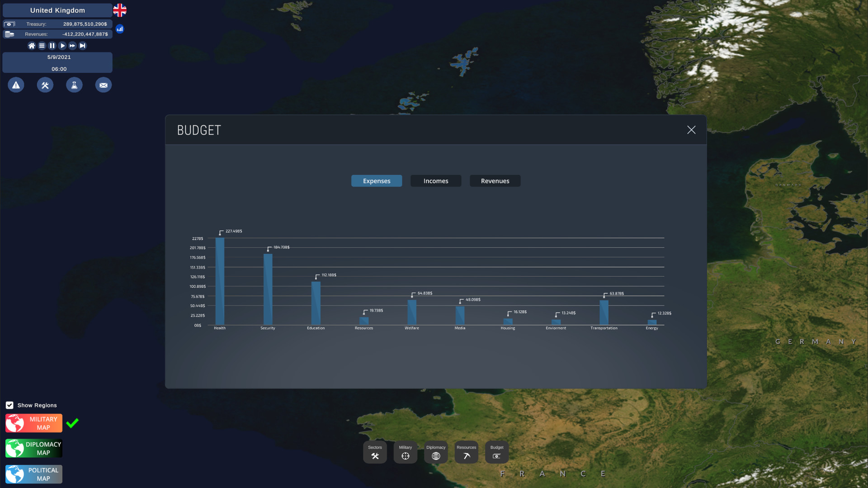Open the Diplomacy globe button
This screenshot has width=868, height=488.
coord(436,452)
